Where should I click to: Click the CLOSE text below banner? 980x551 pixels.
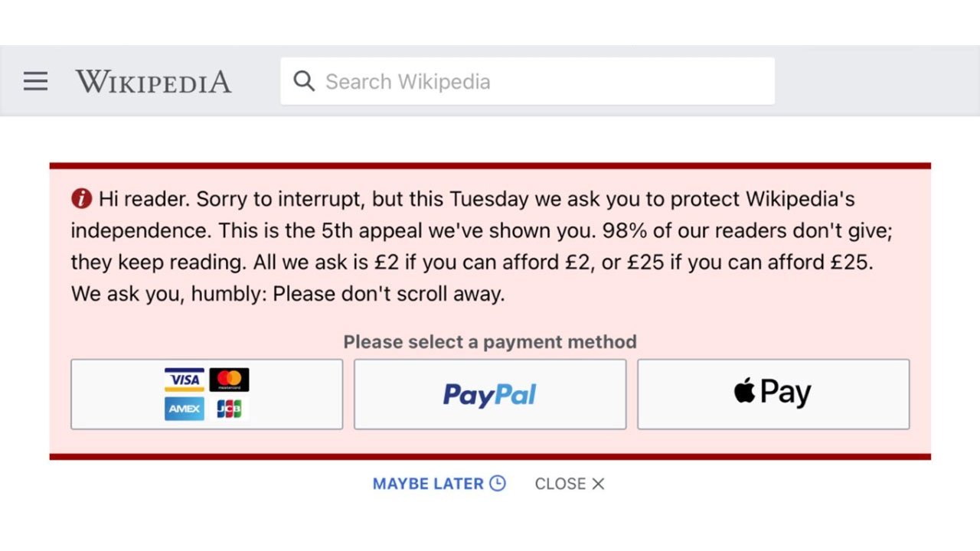[x=560, y=484]
